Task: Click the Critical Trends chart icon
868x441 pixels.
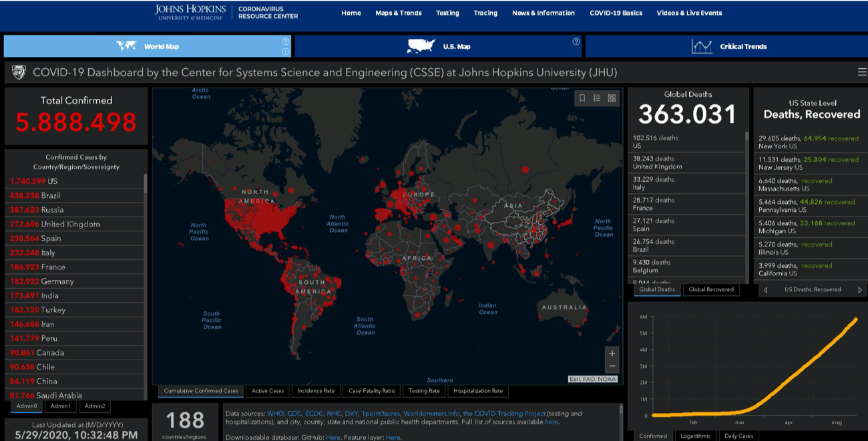Action: click(702, 46)
